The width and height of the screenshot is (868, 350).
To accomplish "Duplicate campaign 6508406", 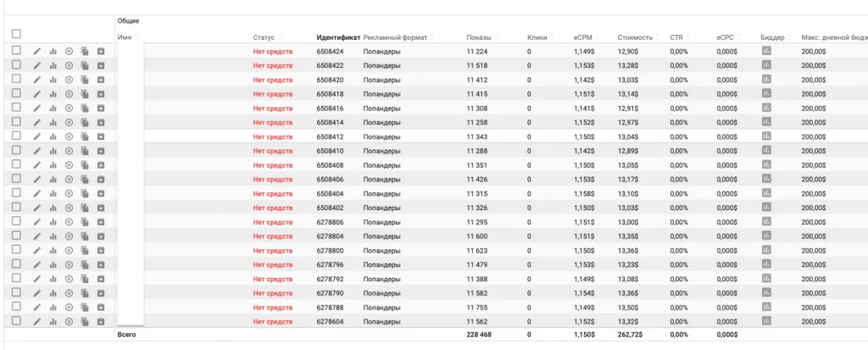I will pyautogui.click(x=85, y=180).
